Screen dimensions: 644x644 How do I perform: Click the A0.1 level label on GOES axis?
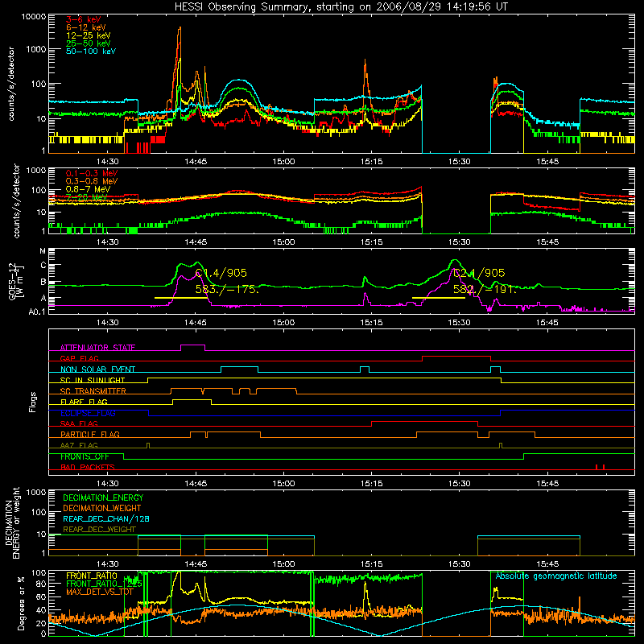pyautogui.click(x=37, y=312)
